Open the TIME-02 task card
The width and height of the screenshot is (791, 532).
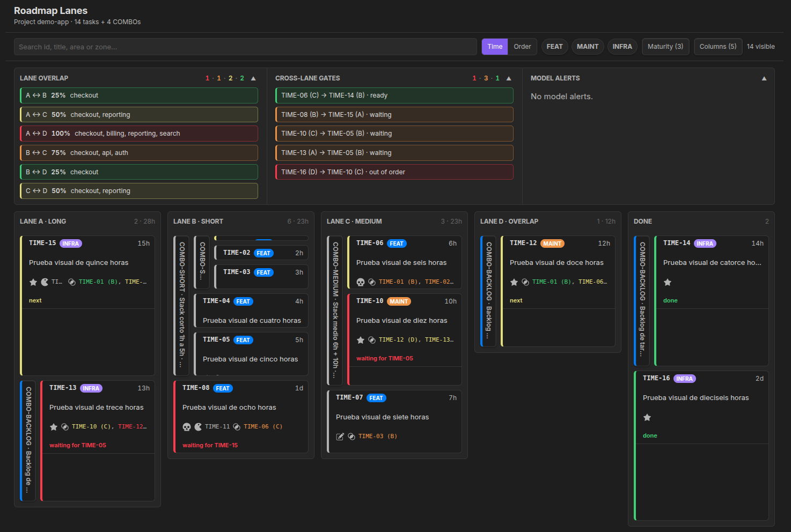point(261,253)
